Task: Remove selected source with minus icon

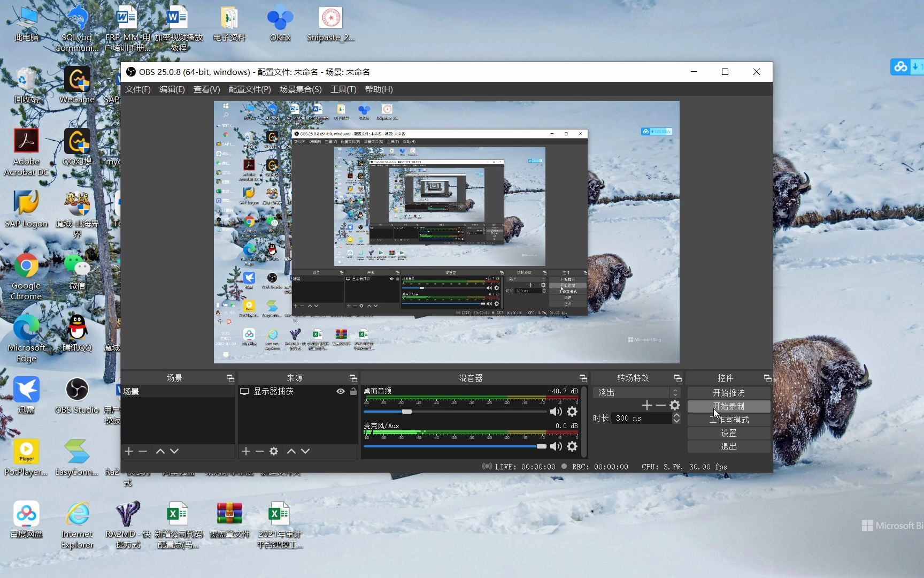Action: 260,451
